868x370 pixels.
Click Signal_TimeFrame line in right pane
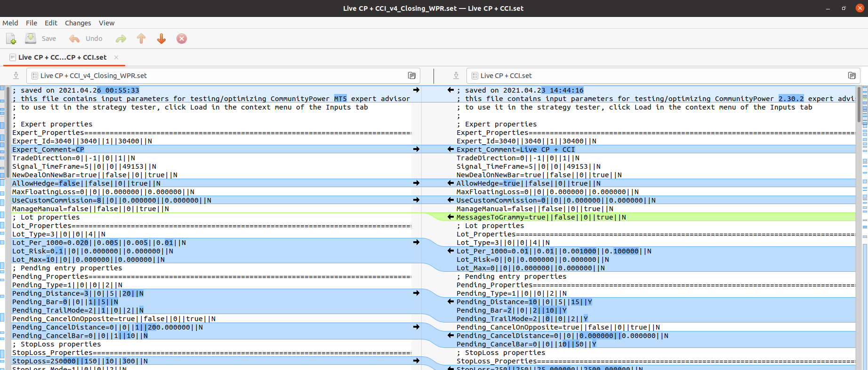point(528,166)
